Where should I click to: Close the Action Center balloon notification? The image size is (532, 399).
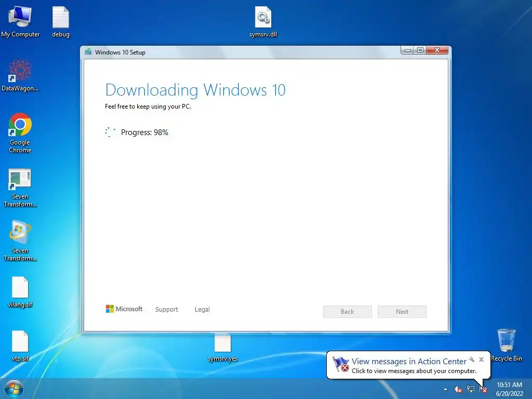point(481,360)
